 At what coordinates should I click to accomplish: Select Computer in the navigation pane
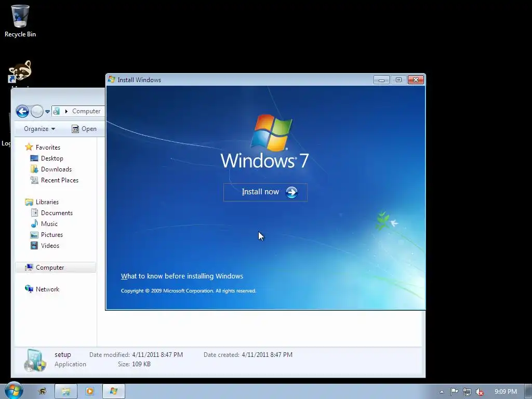click(56, 268)
